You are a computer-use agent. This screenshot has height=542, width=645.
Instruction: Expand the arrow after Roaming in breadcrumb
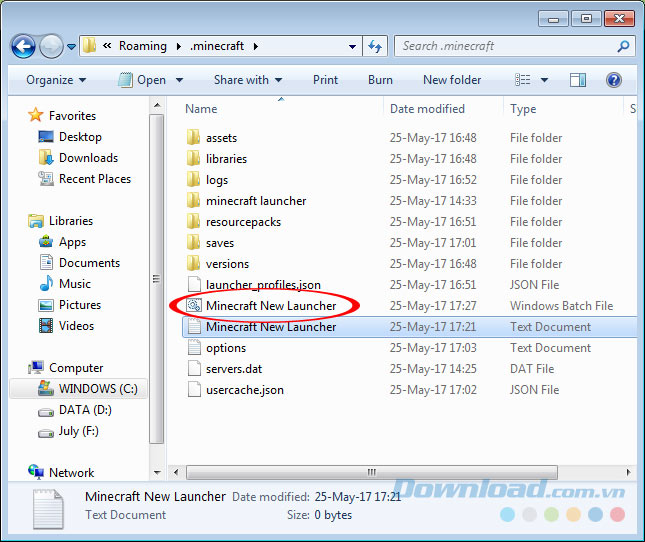pyautogui.click(x=179, y=46)
